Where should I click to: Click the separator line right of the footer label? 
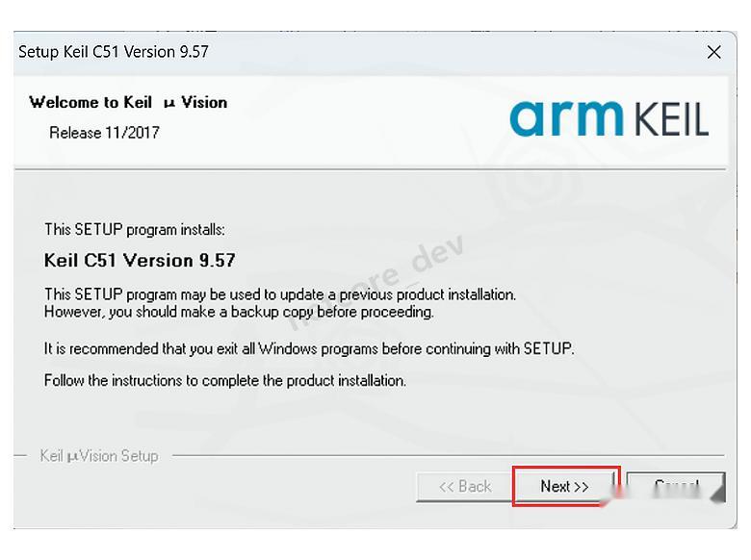(x=443, y=455)
